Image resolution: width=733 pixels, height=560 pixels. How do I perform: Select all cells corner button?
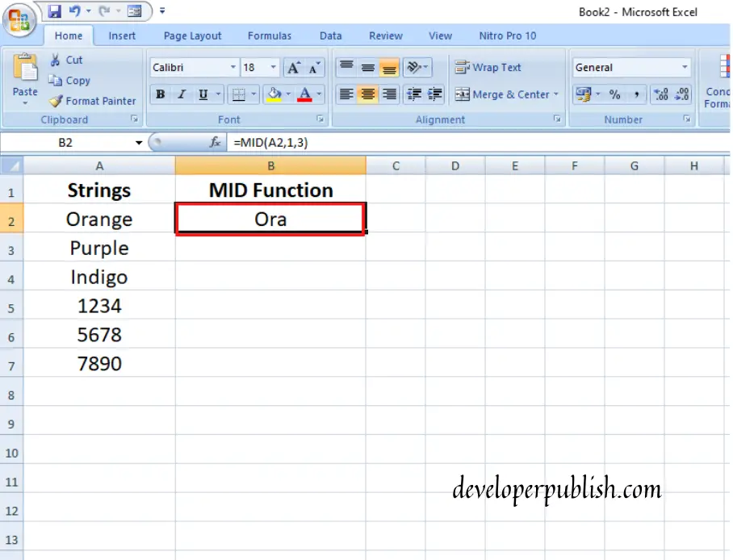pos(11,165)
